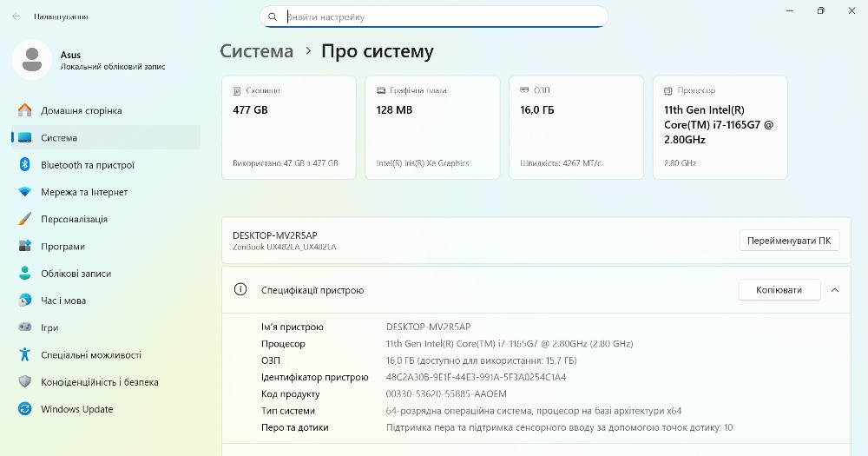Click the Процесор chip card icon
This screenshot has width=868, height=456.
pyautogui.click(x=668, y=90)
